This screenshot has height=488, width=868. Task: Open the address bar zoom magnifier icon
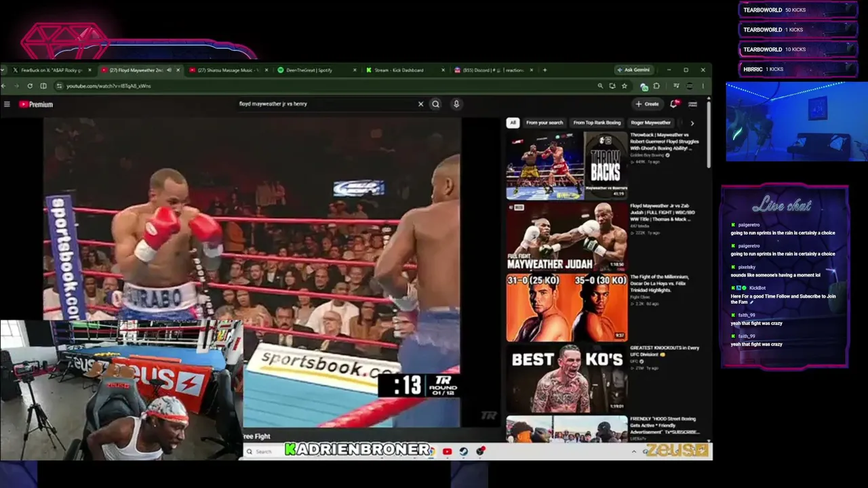click(600, 86)
